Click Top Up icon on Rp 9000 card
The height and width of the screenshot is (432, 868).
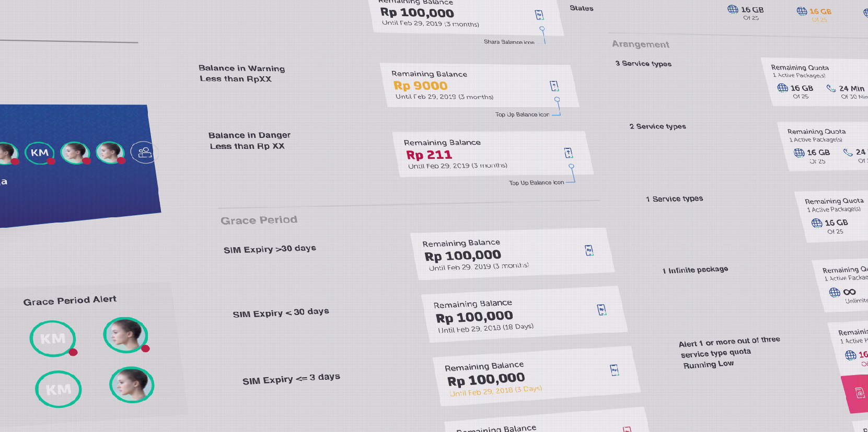pyautogui.click(x=554, y=86)
